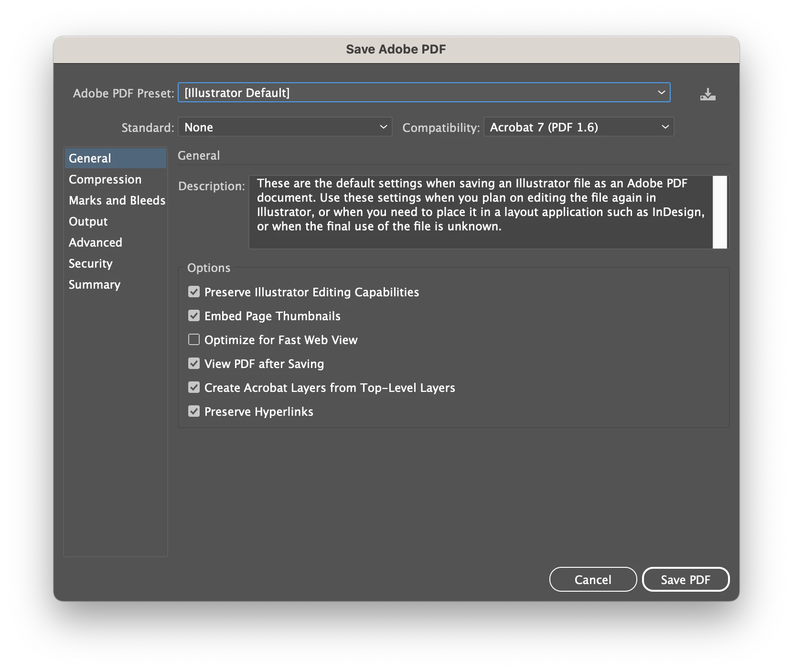Select the General category

116,158
